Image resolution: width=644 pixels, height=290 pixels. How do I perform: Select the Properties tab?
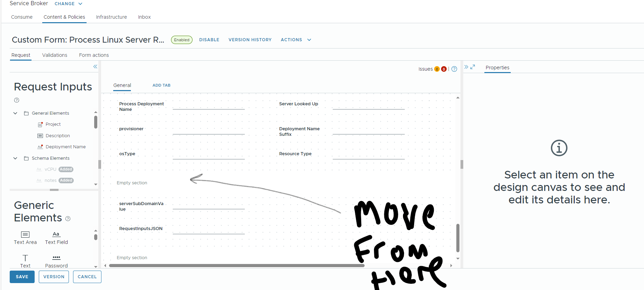pos(498,68)
